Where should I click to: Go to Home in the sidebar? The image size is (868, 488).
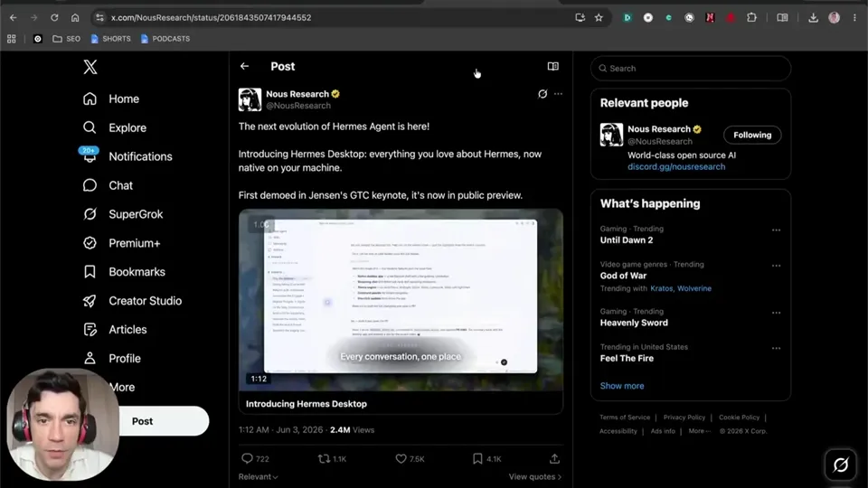coord(111,99)
